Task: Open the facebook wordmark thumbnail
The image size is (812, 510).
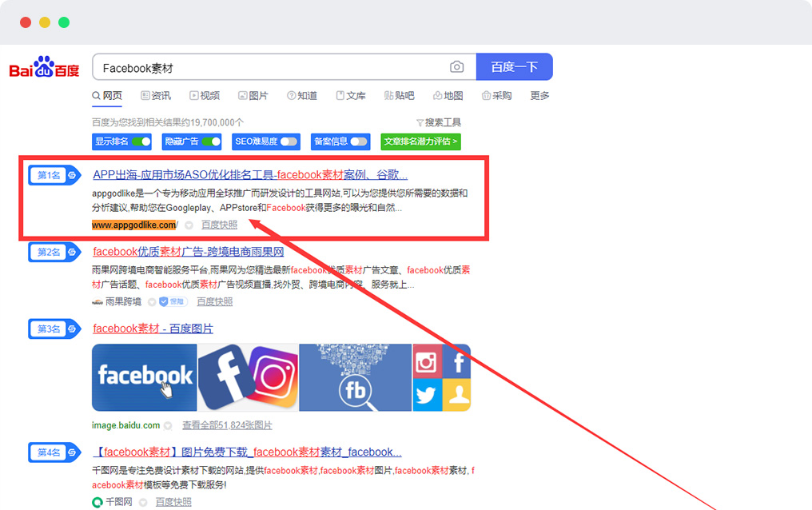Action: [145, 377]
